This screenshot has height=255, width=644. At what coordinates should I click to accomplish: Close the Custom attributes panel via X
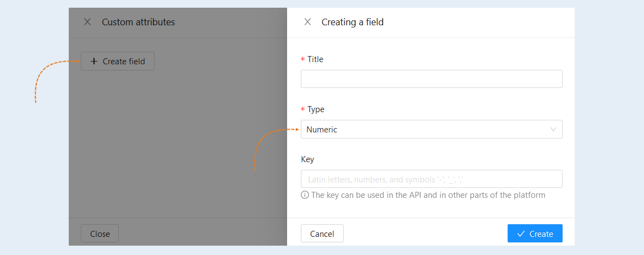(87, 22)
